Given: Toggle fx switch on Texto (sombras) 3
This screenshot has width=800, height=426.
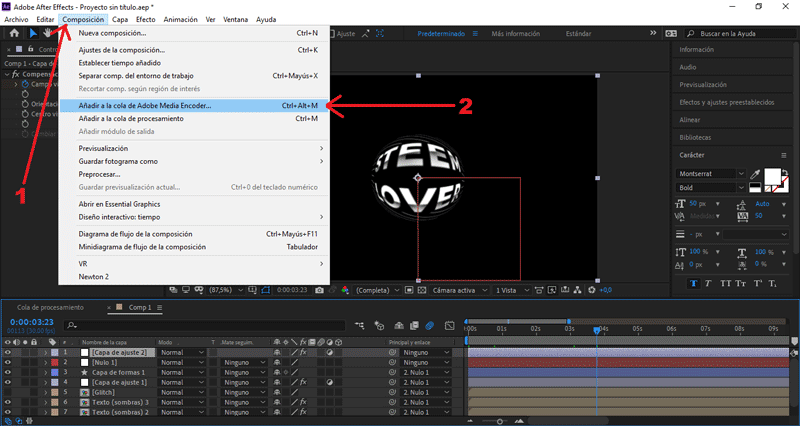Looking at the screenshot, I should point(303,402).
